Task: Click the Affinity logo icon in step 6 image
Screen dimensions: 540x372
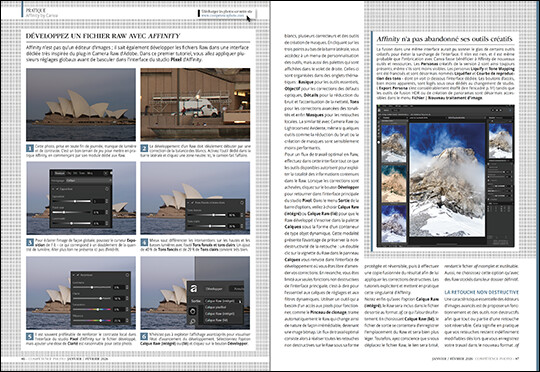Action: point(194,288)
